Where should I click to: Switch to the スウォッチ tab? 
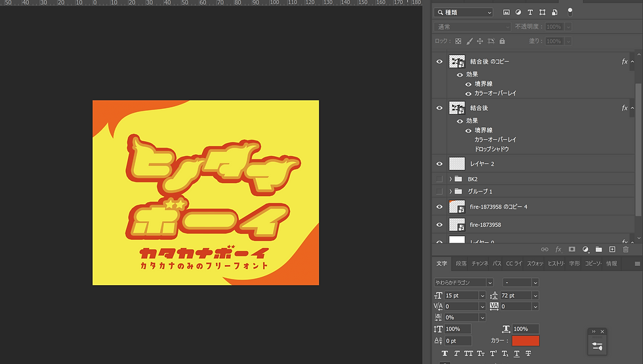click(535, 264)
